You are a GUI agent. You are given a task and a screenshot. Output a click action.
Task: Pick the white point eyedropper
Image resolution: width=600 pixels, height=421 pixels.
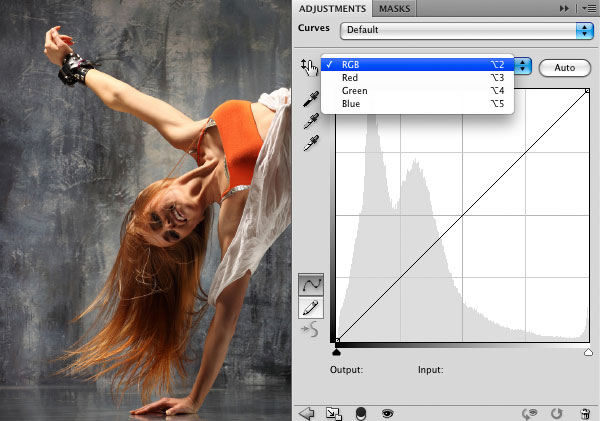(311, 143)
